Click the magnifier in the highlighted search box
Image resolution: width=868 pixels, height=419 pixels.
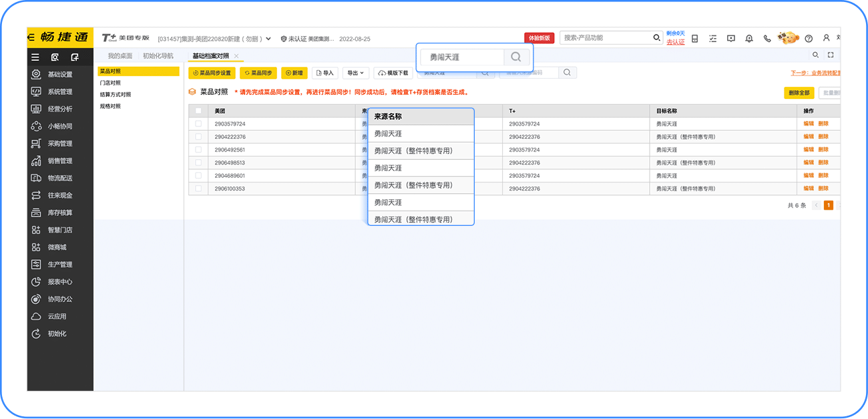click(515, 57)
